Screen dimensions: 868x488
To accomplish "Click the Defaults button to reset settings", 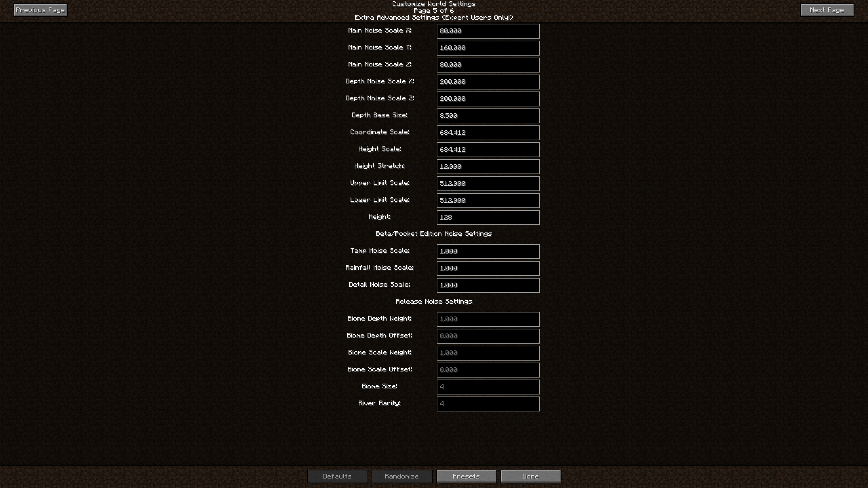I will tap(337, 476).
